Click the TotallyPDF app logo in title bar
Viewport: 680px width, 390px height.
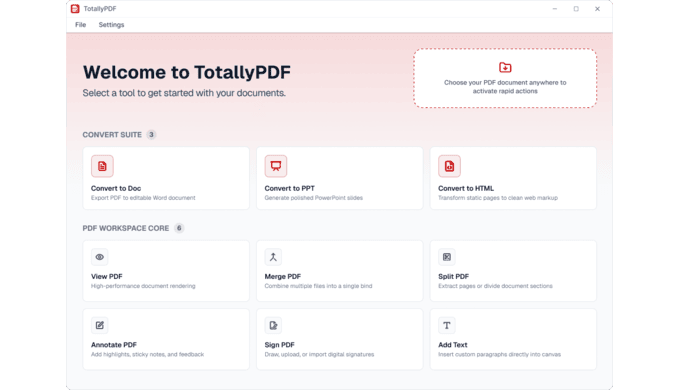click(x=75, y=9)
